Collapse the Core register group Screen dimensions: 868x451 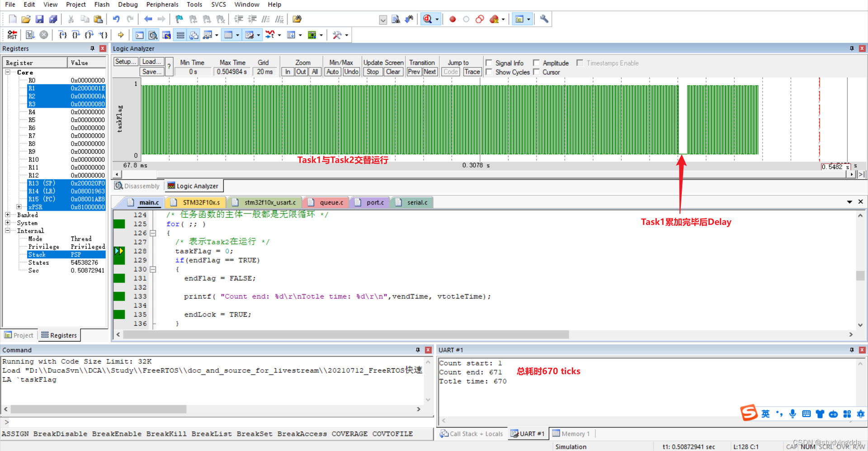pyautogui.click(x=8, y=72)
